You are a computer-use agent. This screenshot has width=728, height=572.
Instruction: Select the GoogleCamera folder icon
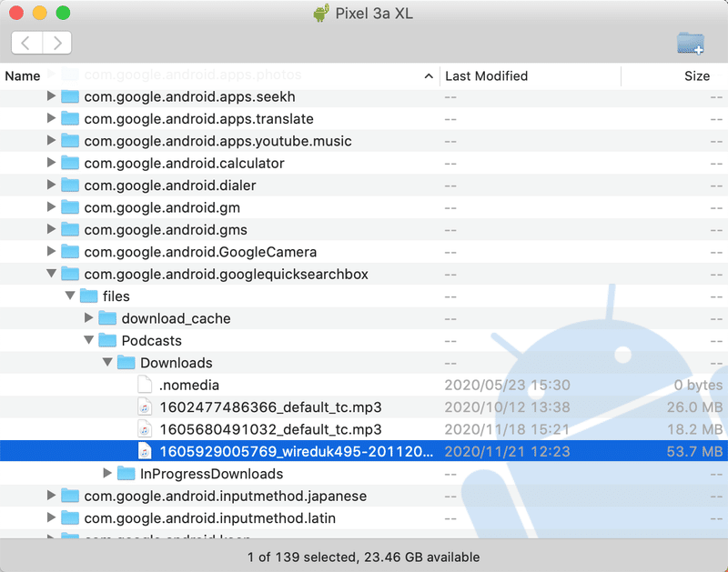click(70, 252)
